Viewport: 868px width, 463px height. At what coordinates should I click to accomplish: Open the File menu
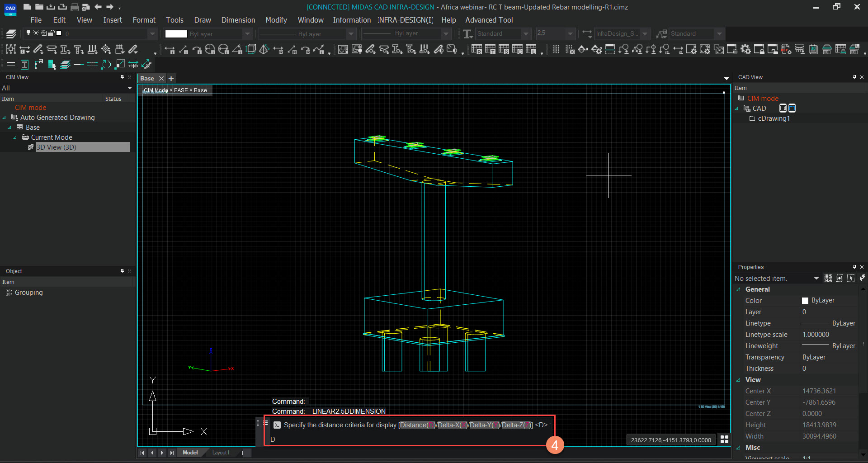[36, 20]
